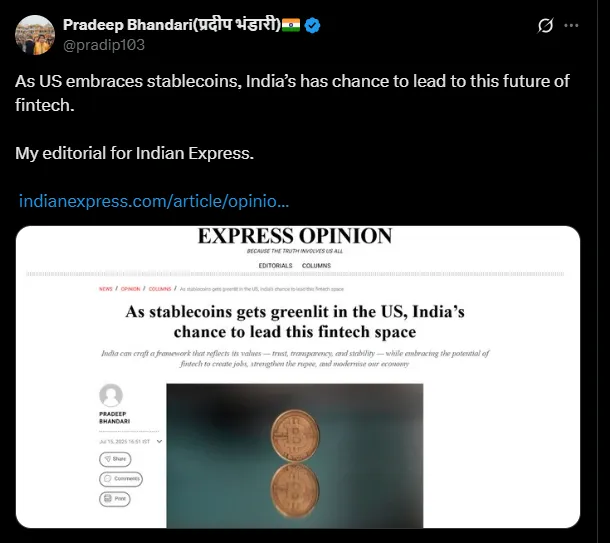
Task: Open the indianexpress.com article link
Action: [154, 201]
